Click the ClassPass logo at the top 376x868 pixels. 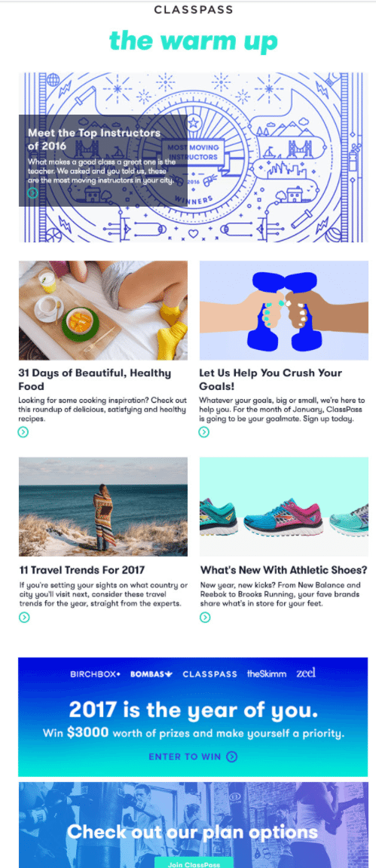(193, 9)
